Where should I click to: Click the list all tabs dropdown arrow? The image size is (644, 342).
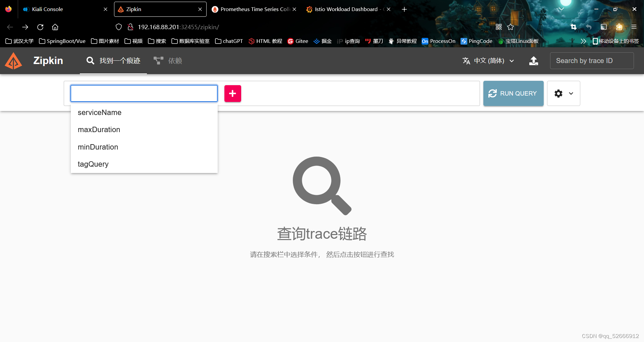click(561, 9)
